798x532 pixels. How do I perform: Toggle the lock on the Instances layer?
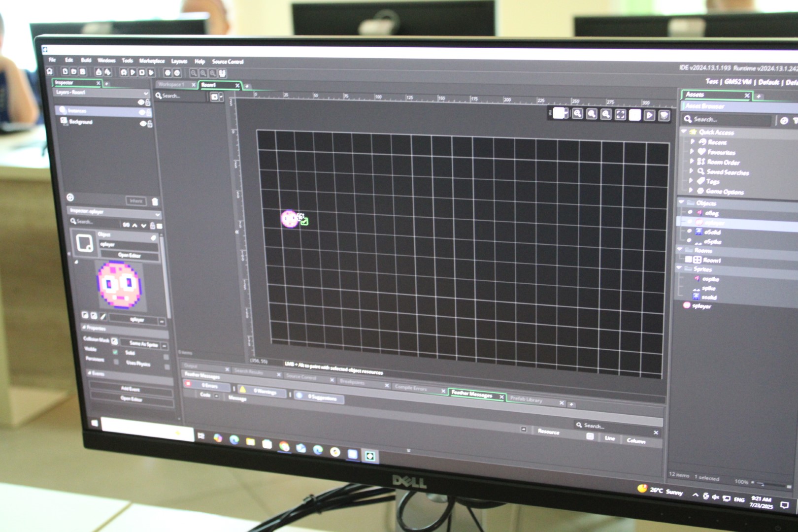[x=149, y=113]
